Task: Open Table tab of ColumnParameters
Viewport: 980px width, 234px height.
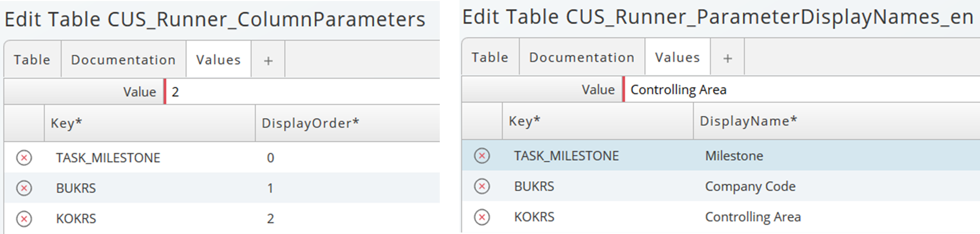Action: click(33, 60)
